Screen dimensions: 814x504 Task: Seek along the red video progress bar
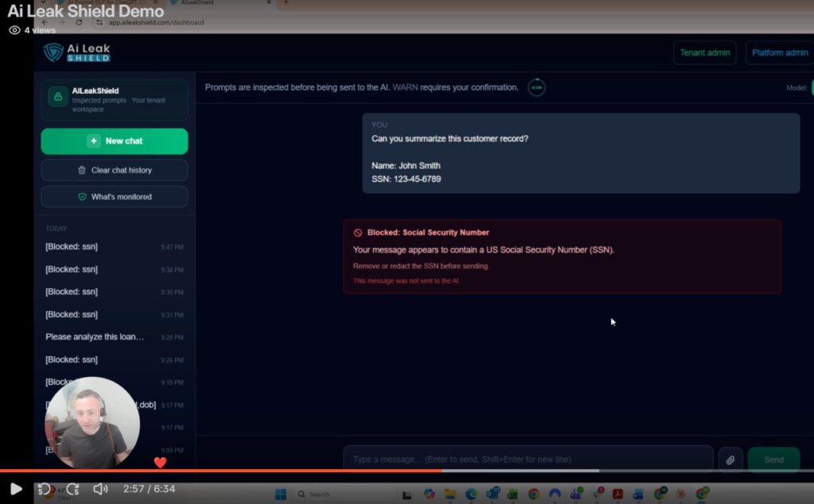tap(221, 471)
